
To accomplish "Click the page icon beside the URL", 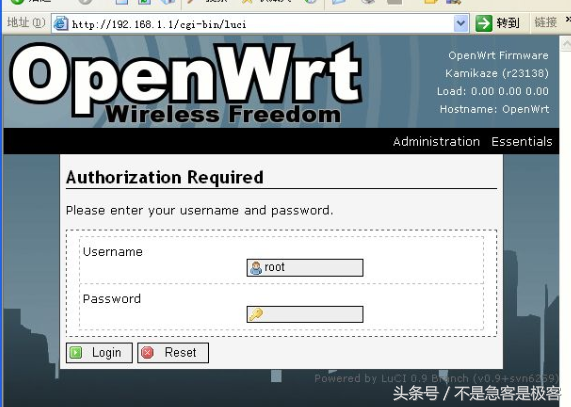I will point(61,24).
